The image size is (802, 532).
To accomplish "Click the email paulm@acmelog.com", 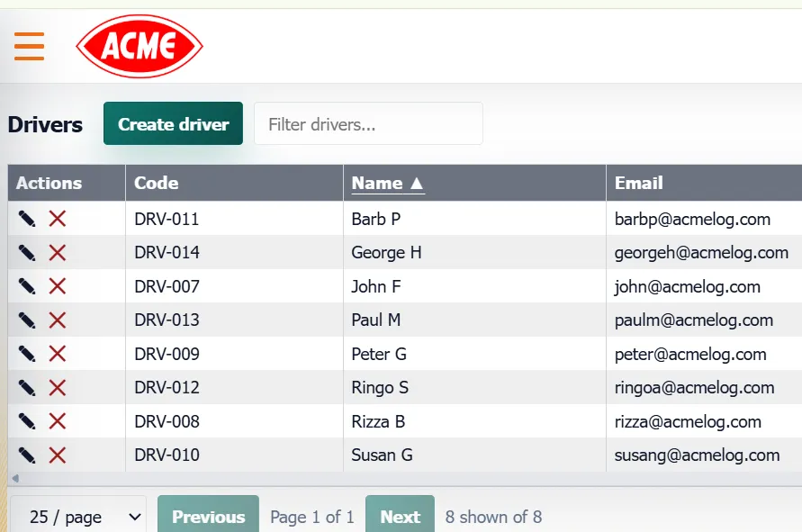I will (x=694, y=320).
